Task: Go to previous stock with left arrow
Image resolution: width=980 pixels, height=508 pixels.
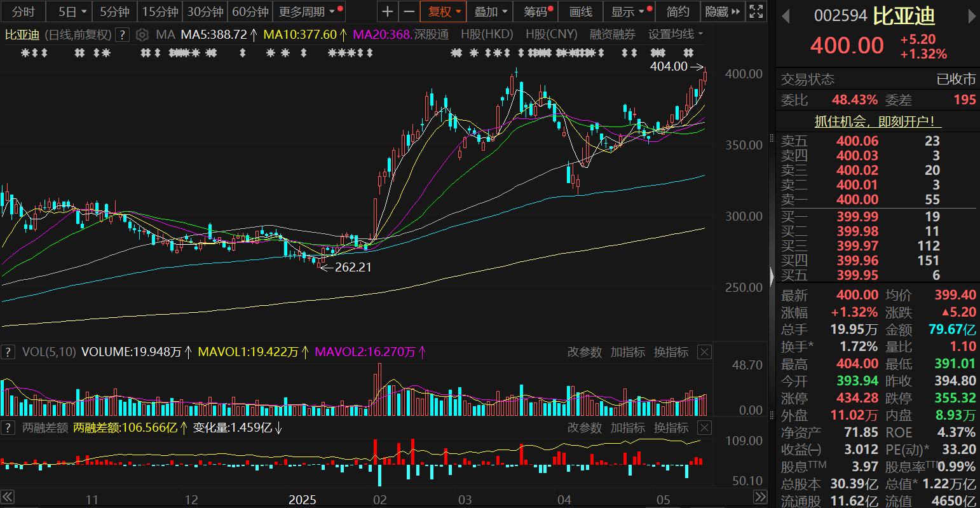Action: [x=785, y=17]
